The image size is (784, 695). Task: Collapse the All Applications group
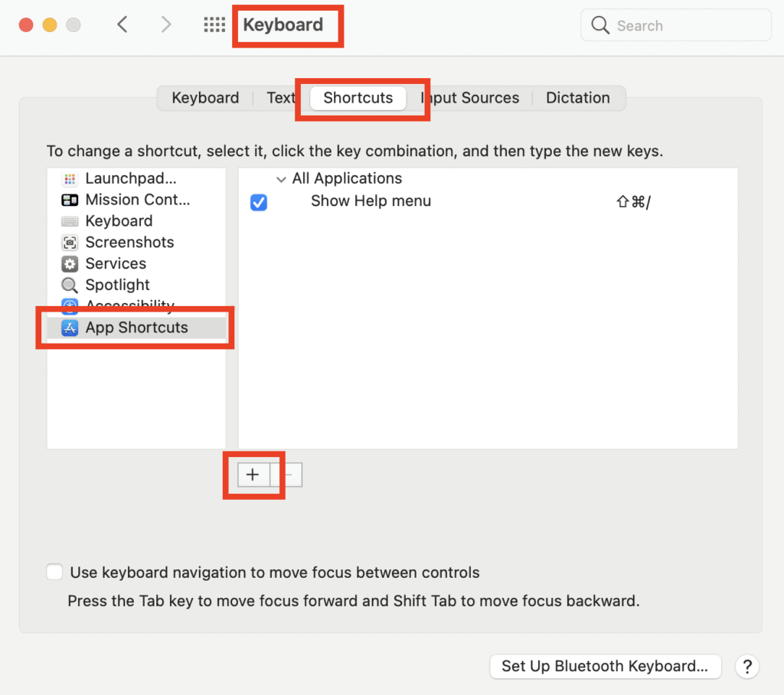281,179
